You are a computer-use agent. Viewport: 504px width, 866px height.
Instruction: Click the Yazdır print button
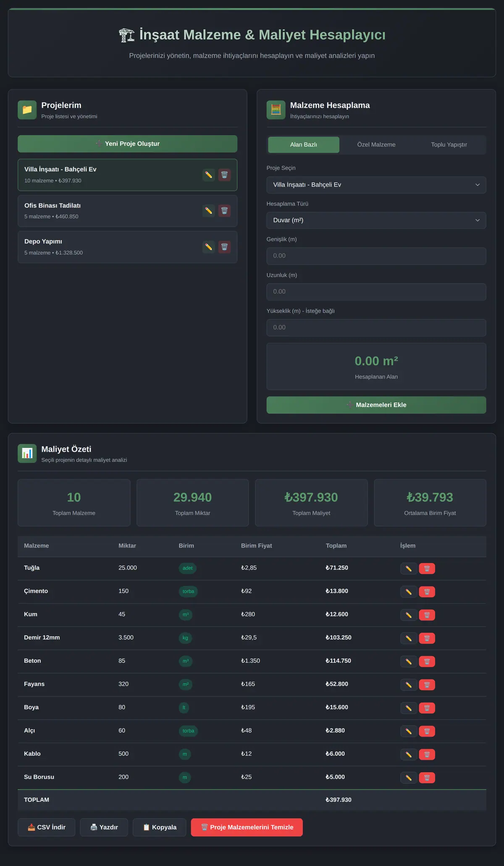click(x=104, y=827)
